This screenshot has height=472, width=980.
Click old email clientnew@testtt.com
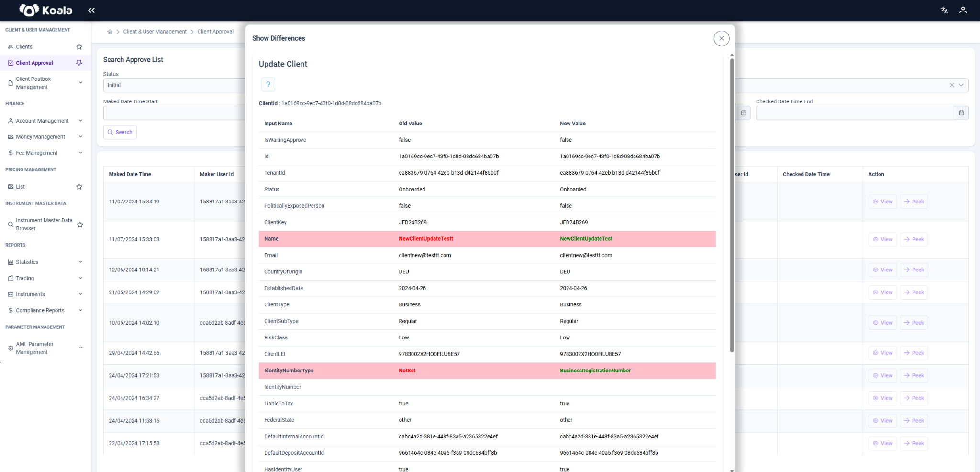pyautogui.click(x=425, y=255)
